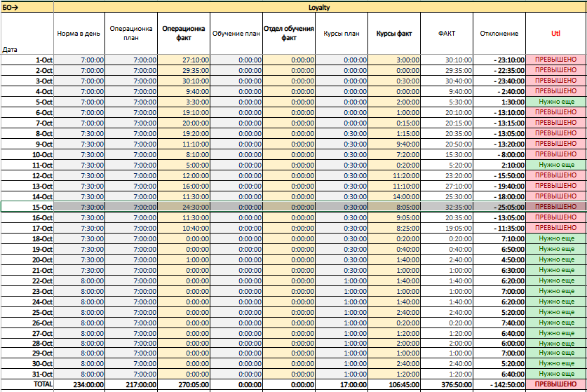The height and width of the screenshot is (392, 587).
Task: Click the 24-Oct date cell
Action: pyautogui.click(x=27, y=302)
